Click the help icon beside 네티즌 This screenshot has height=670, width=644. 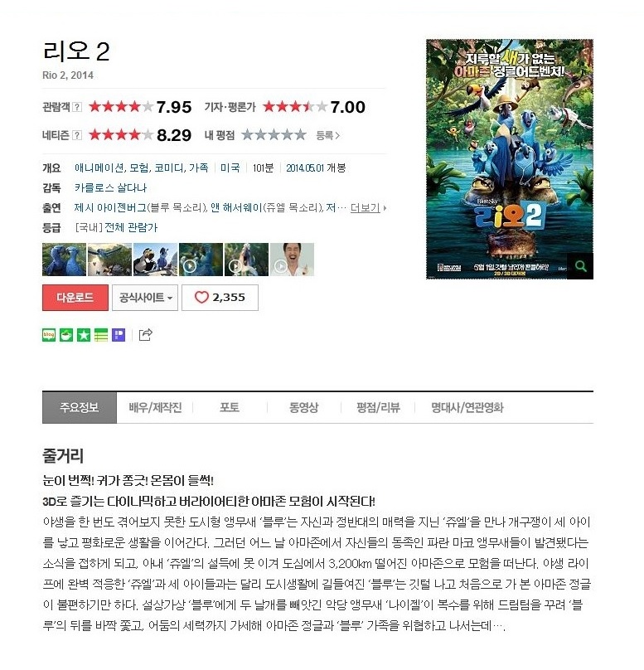[77, 135]
